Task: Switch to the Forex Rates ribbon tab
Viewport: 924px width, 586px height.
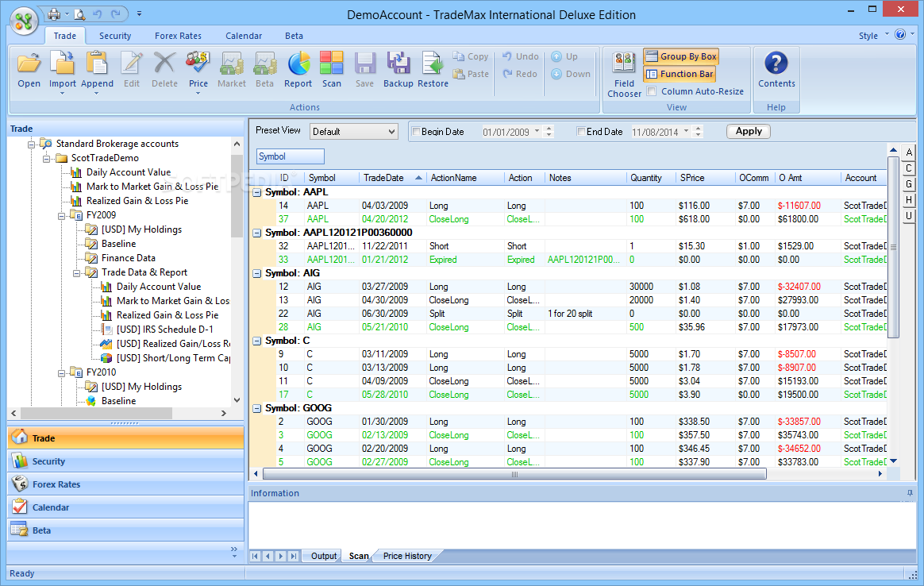Action: 178,36
